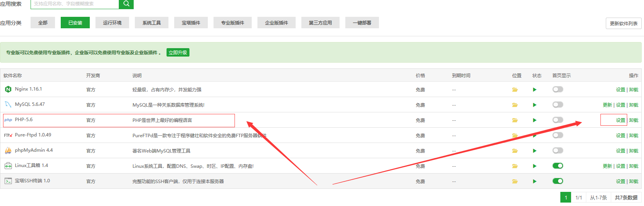The width and height of the screenshot is (644, 206).
Task: Click the Linux工具箱 status play icon
Action: [535, 166]
